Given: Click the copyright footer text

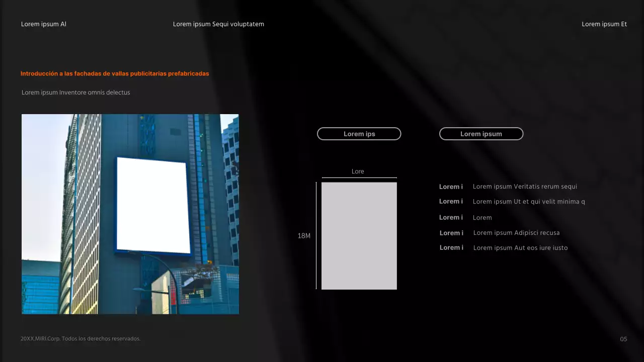Looking at the screenshot, I should [x=80, y=338].
